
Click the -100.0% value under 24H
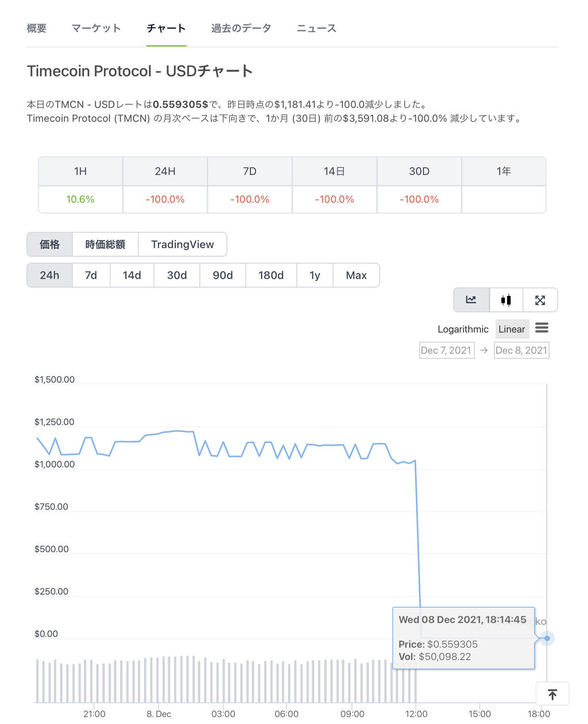(165, 199)
